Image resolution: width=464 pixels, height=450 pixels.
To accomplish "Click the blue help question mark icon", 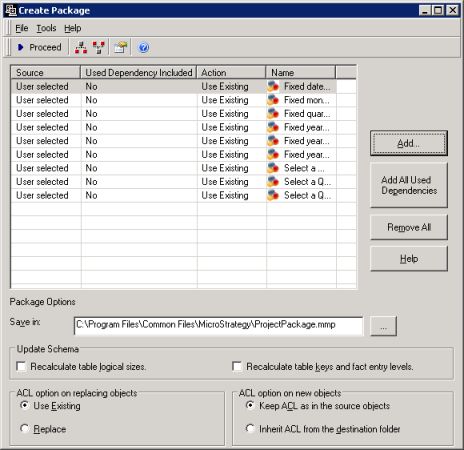I will tap(143, 47).
